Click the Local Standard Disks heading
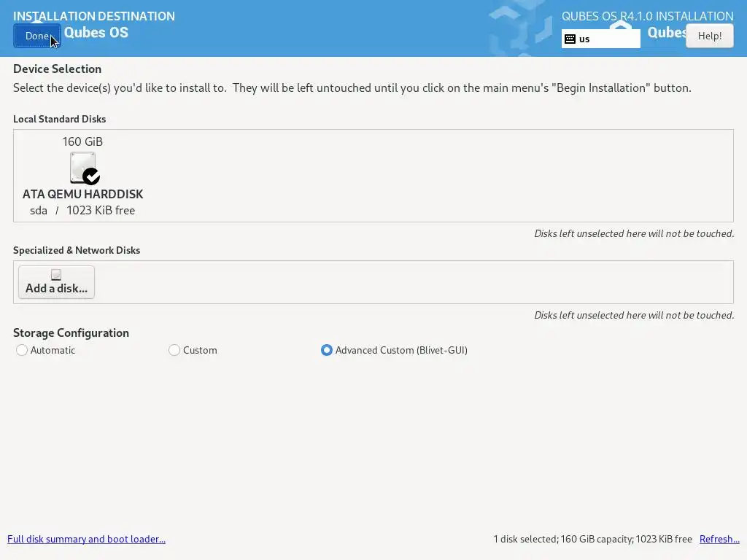Screen dimensions: 747x560 [x=60, y=119]
